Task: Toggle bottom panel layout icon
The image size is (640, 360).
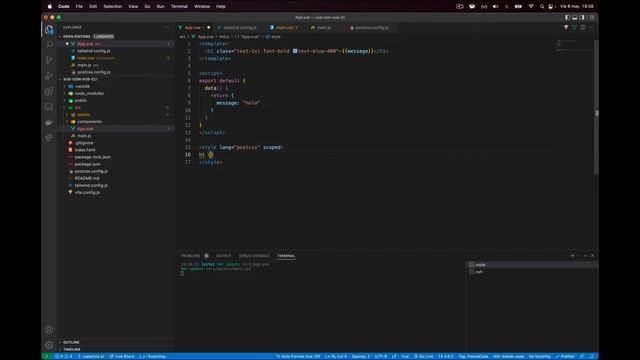Action: click(575, 18)
